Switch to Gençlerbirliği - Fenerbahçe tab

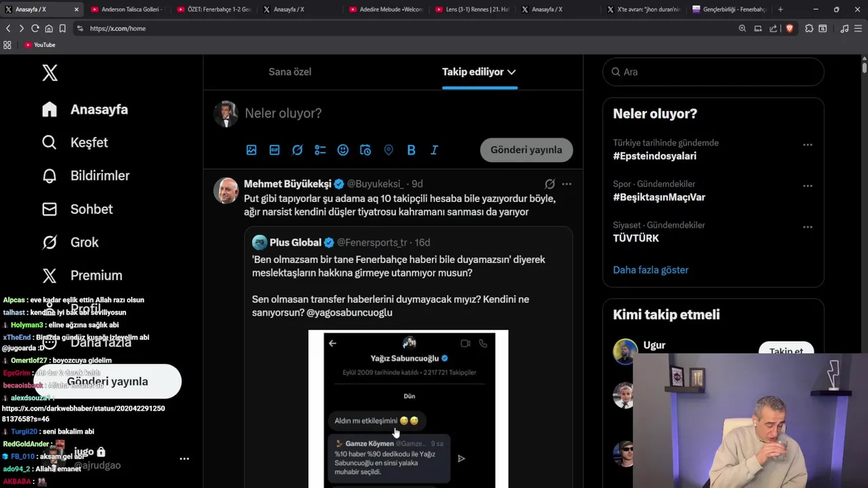(x=729, y=9)
